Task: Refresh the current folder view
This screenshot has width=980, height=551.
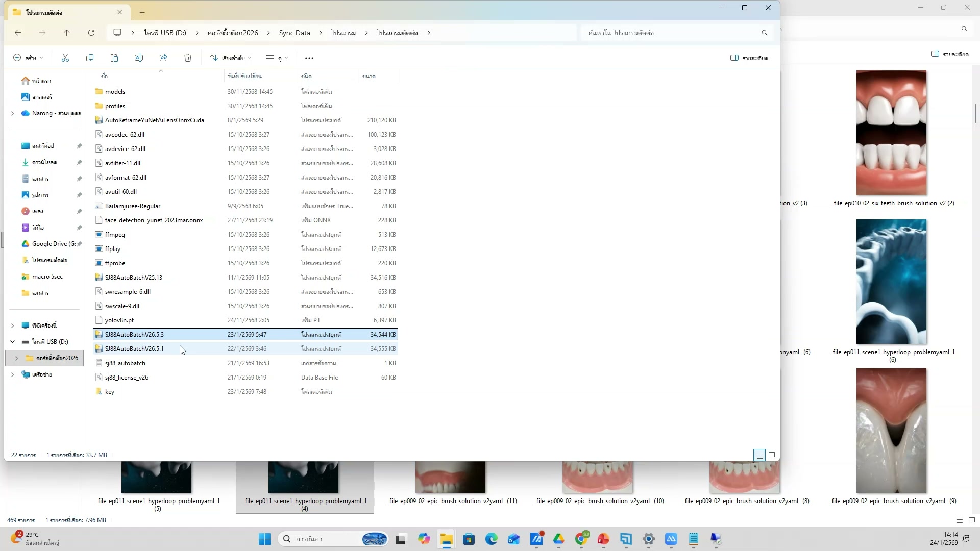Action: pos(91,33)
